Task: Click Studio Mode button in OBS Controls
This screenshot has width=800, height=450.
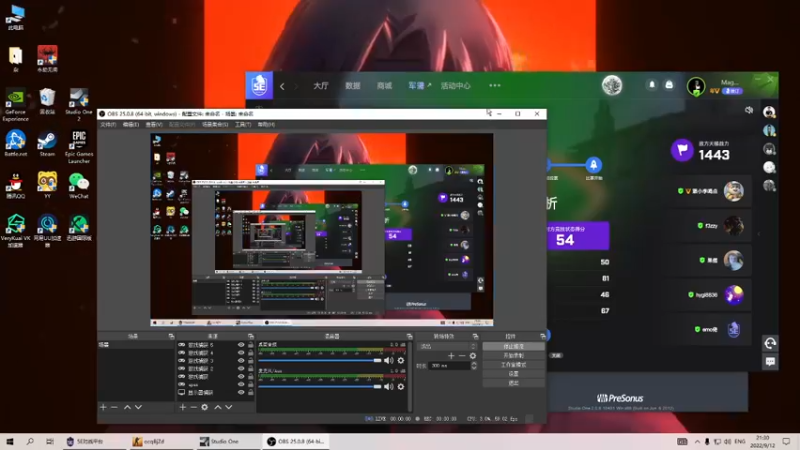Action: (513, 365)
